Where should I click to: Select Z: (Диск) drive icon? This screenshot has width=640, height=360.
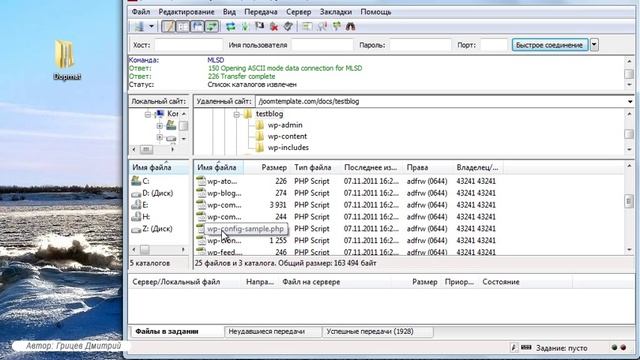pos(136,229)
